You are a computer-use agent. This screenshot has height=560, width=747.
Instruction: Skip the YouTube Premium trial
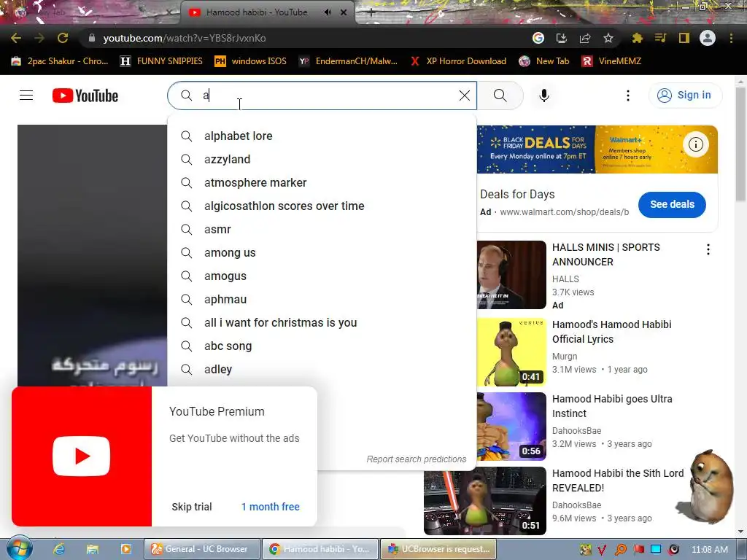(192, 507)
